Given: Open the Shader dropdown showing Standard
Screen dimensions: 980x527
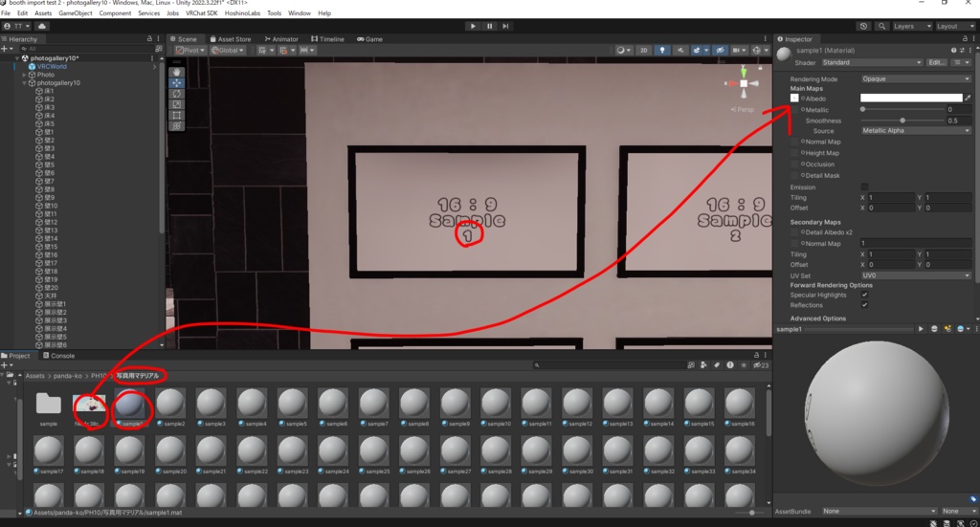Looking at the screenshot, I should tap(872, 62).
